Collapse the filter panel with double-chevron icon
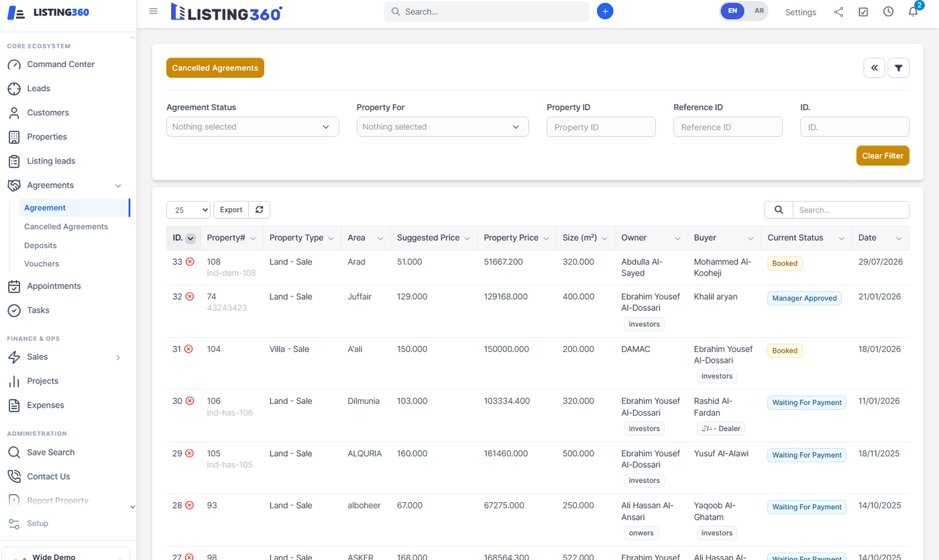The image size is (939, 560). tap(874, 68)
